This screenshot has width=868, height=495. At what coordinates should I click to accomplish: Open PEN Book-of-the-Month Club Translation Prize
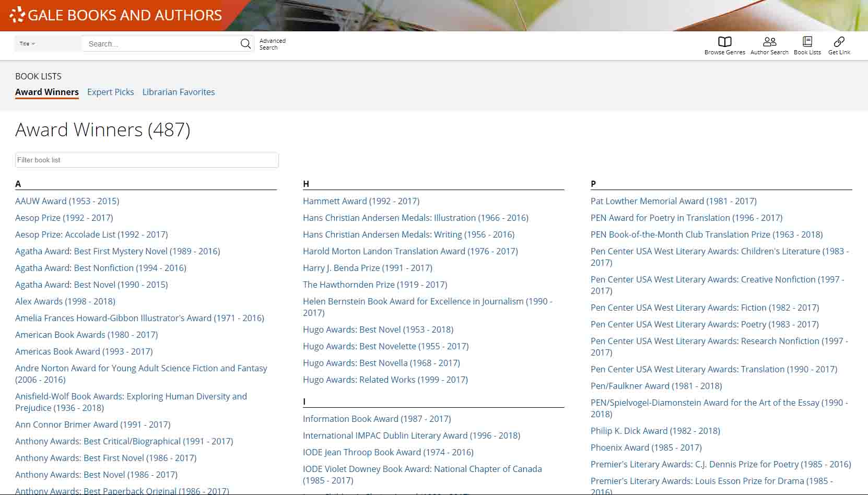(x=707, y=234)
